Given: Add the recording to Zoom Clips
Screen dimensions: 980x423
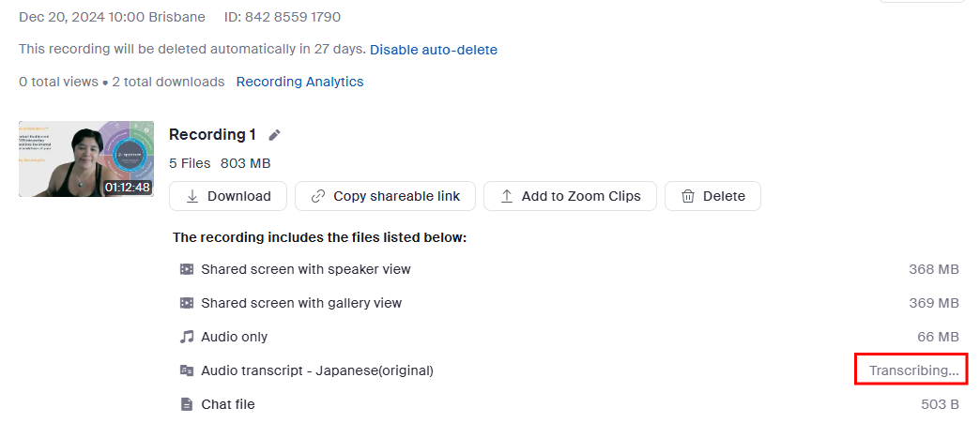Looking at the screenshot, I should tap(570, 196).
